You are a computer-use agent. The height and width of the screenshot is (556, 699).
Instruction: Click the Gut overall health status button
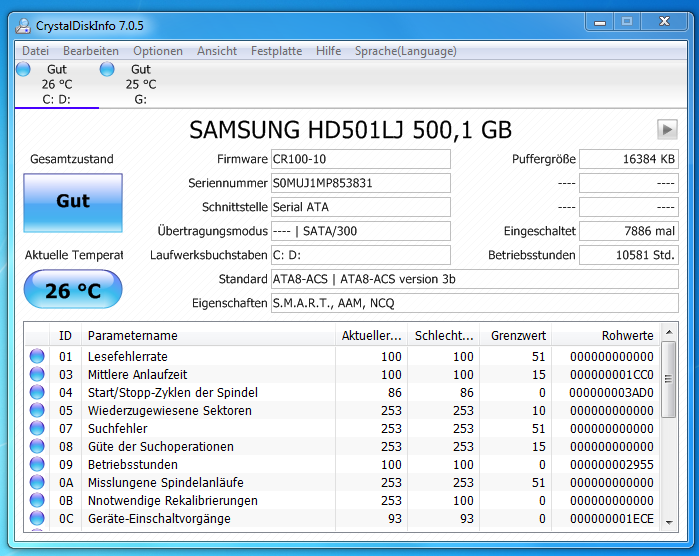coord(73,203)
